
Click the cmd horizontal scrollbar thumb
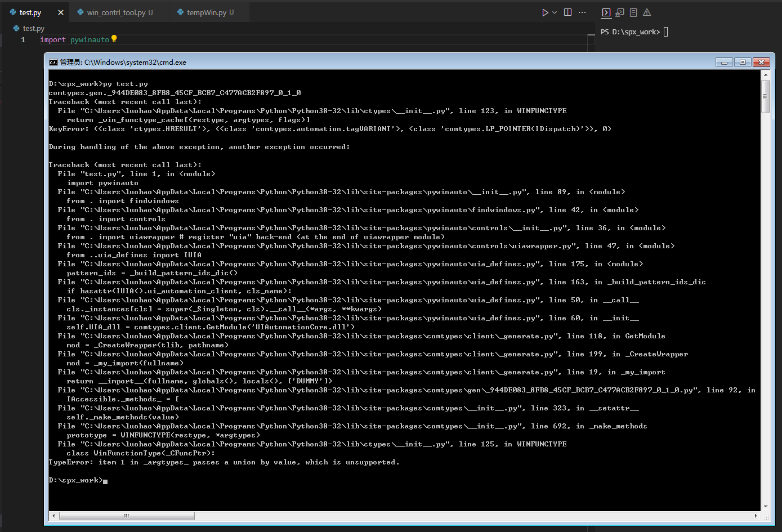pyautogui.click(x=127, y=516)
